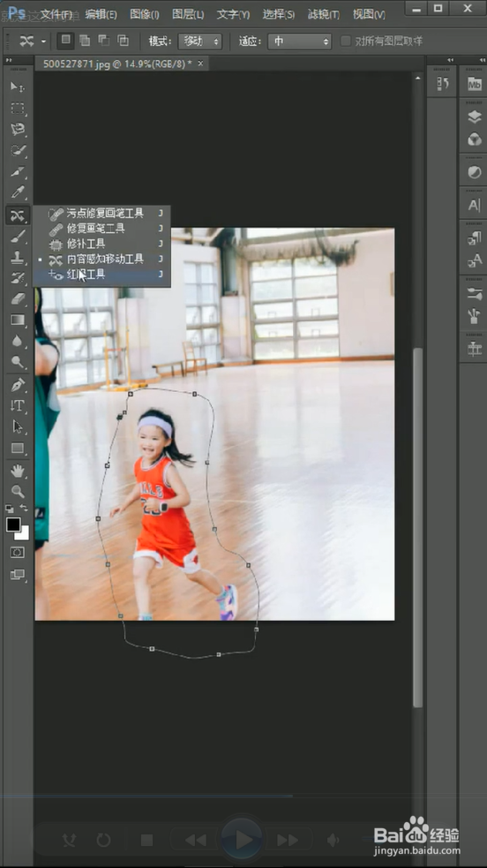487x868 pixels.
Task: Select the History Brush tool
Action: [x=18, y=278]
